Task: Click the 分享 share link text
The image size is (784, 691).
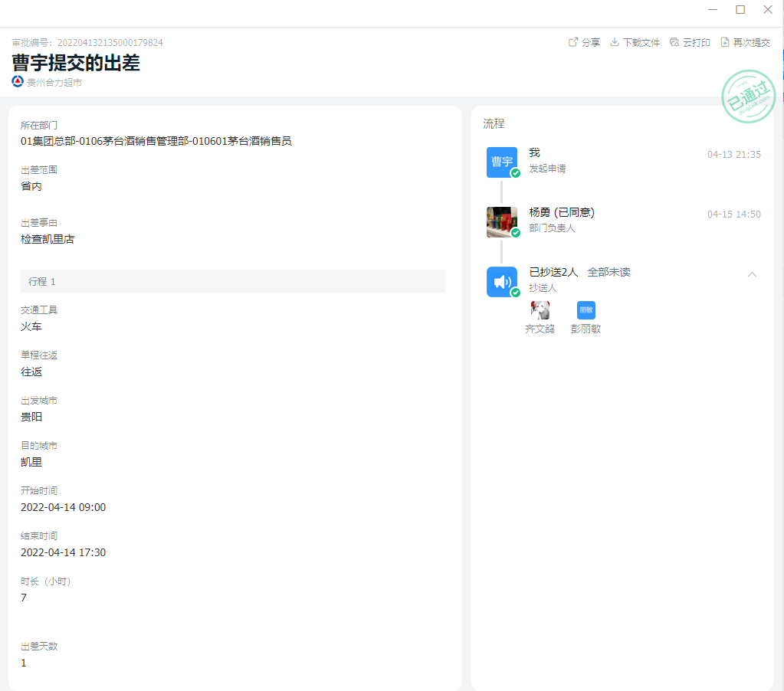Action: pyautogui.click(x=591, y=43)
